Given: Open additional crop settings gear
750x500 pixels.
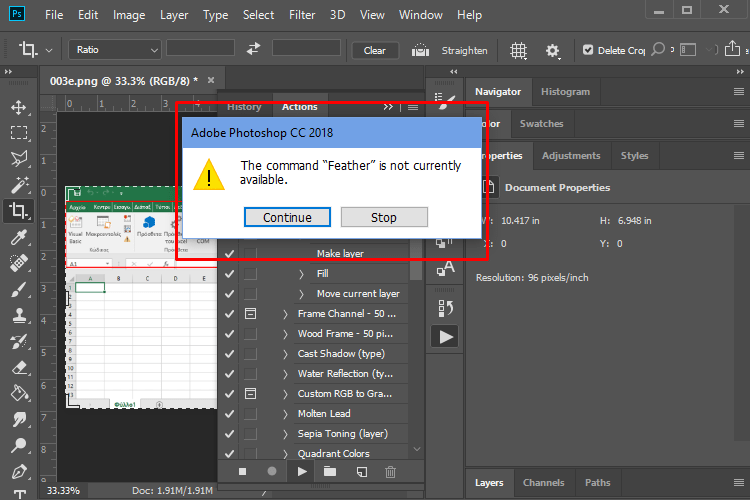Looking at the screenshot, I should coord(552,50).
